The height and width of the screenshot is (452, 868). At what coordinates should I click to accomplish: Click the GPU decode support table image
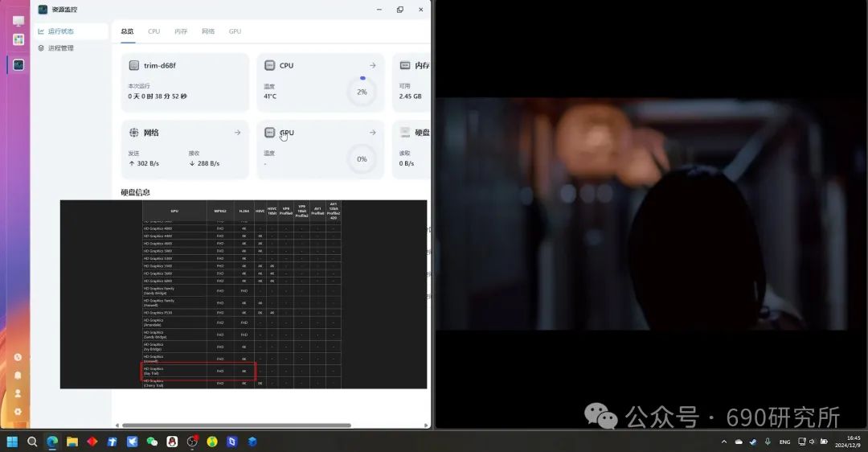(x=244, y=294)
